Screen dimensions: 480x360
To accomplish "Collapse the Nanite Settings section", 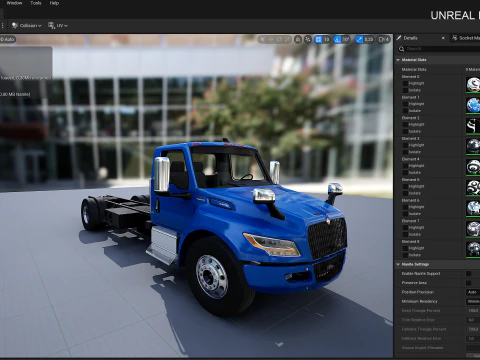I will (x=398, y=264).
